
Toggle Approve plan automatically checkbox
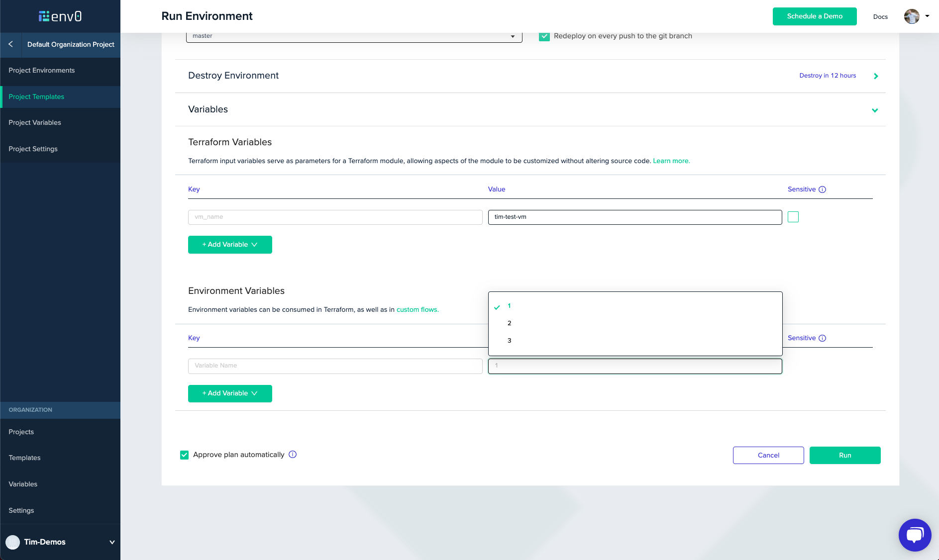(x=184, y=455)
